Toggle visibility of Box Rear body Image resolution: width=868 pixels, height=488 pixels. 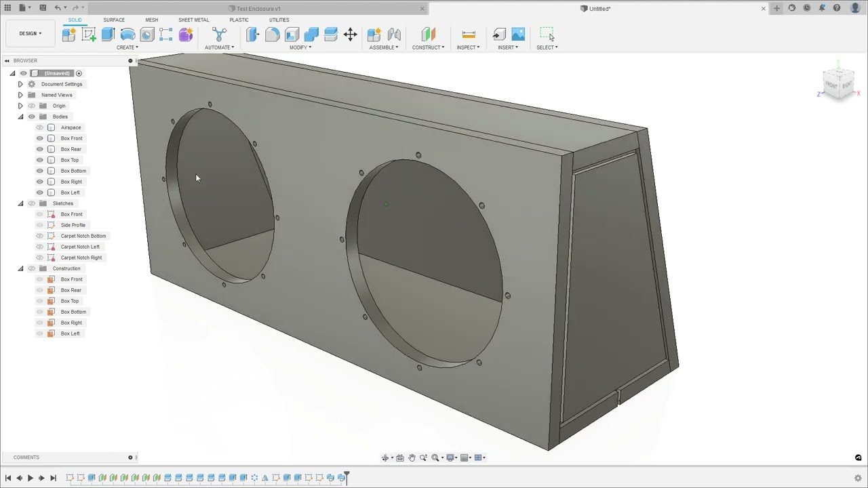coord(39,149)
